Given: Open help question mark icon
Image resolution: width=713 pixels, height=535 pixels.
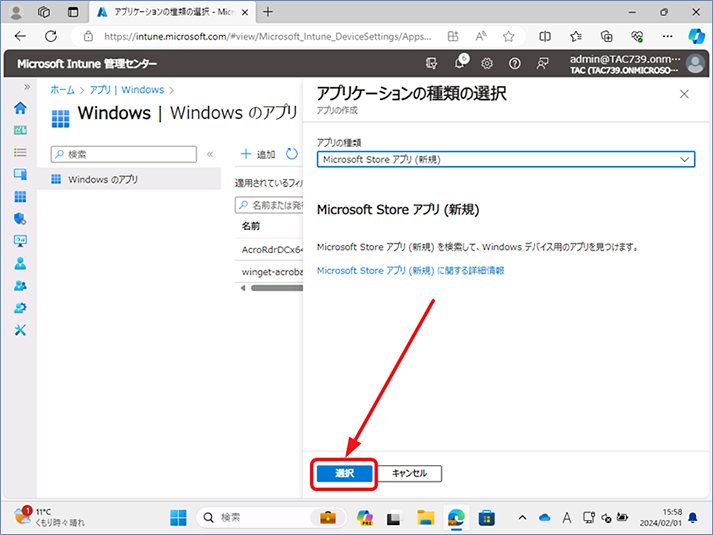Looking at the screenshot, I should pyautogui.click(x=514, y=64).
